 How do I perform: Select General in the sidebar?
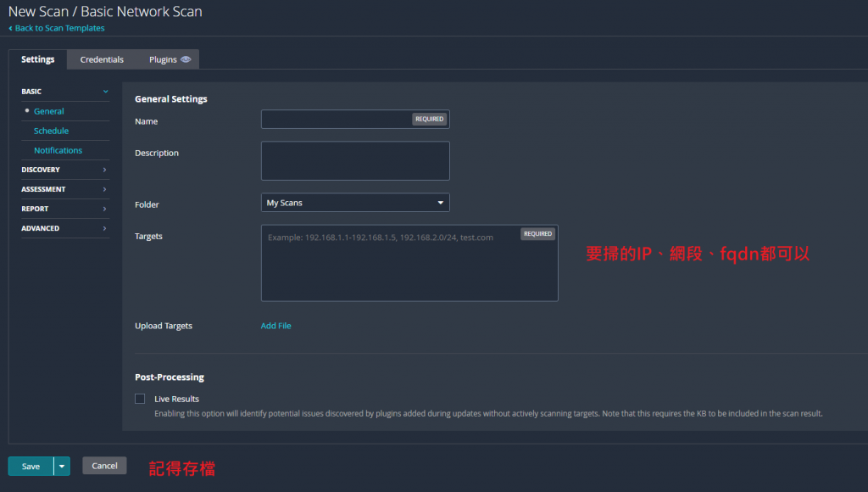pos(48,111)
